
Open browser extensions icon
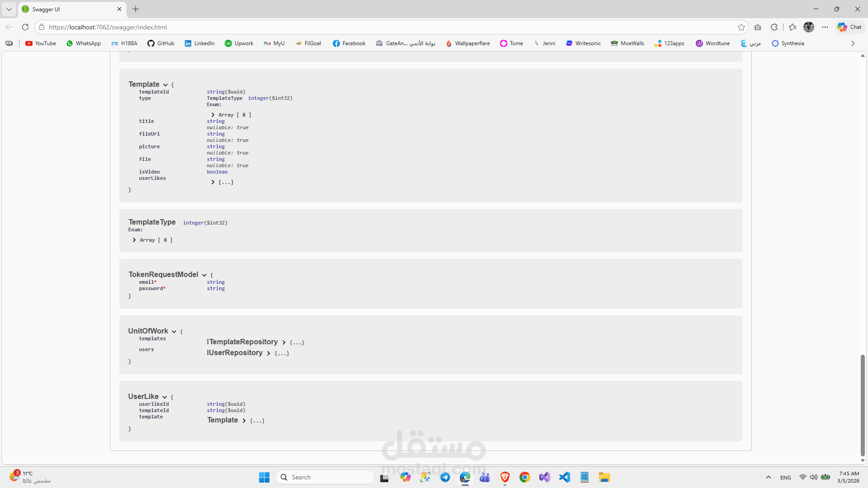[x=774, y=27]
